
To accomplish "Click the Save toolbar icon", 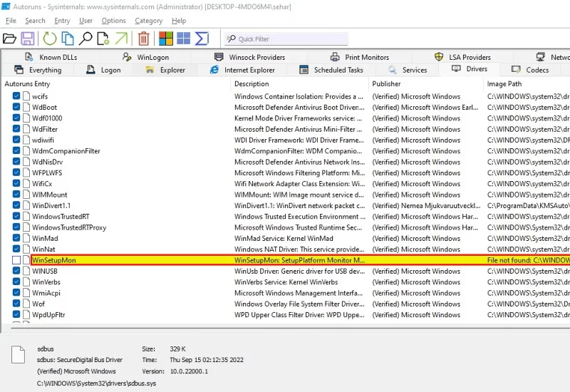I will point(28,38).
